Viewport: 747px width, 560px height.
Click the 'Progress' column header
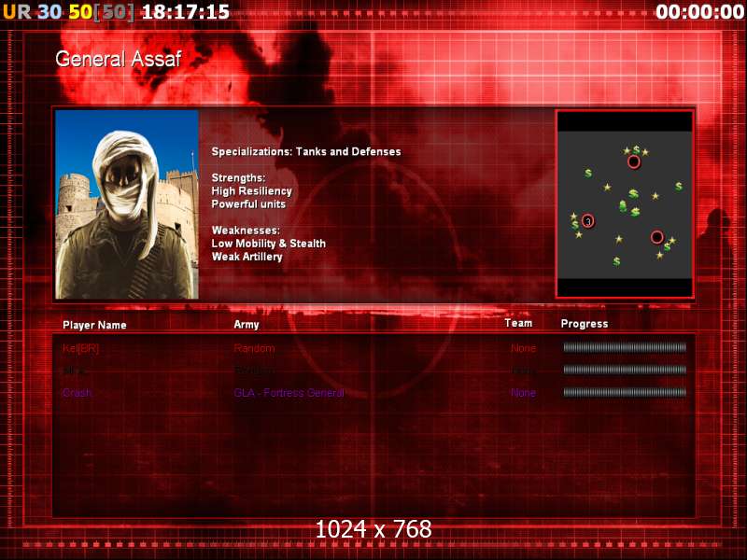coord(585,324)
